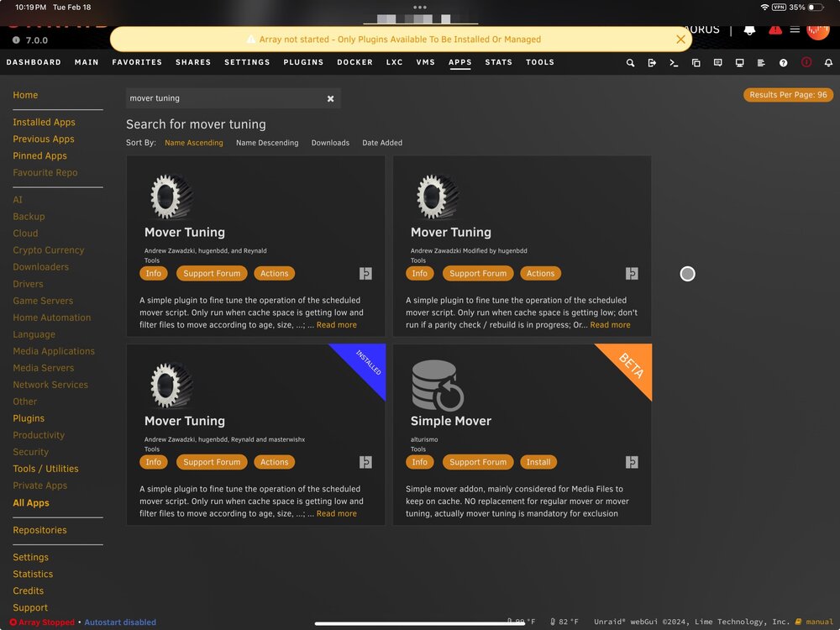Open Support Forum on the hugenbdd-modified Mover Tuning card
Screen dimensions: 840x630
478,274
